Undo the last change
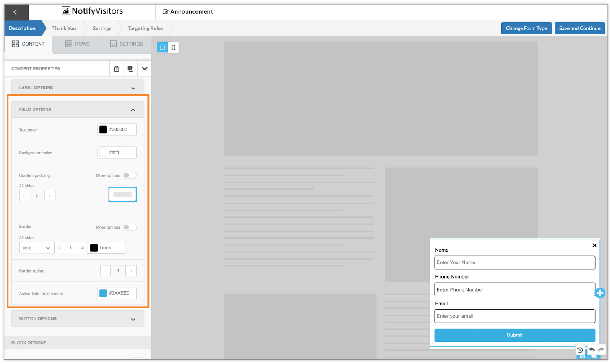This screenshot has height=364, width=612. (592, 349)
